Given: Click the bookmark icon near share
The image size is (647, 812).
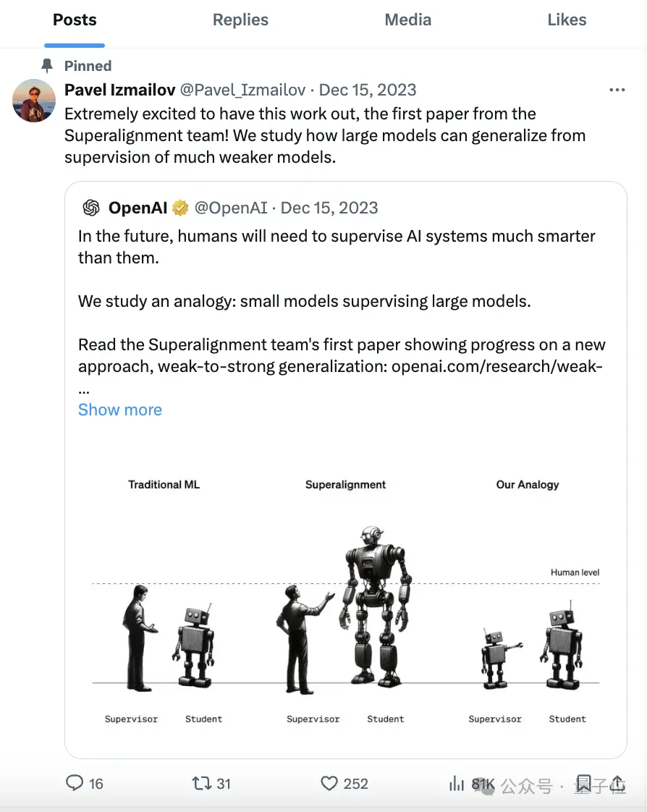Looking at the screenshot, I should [584, 784].
